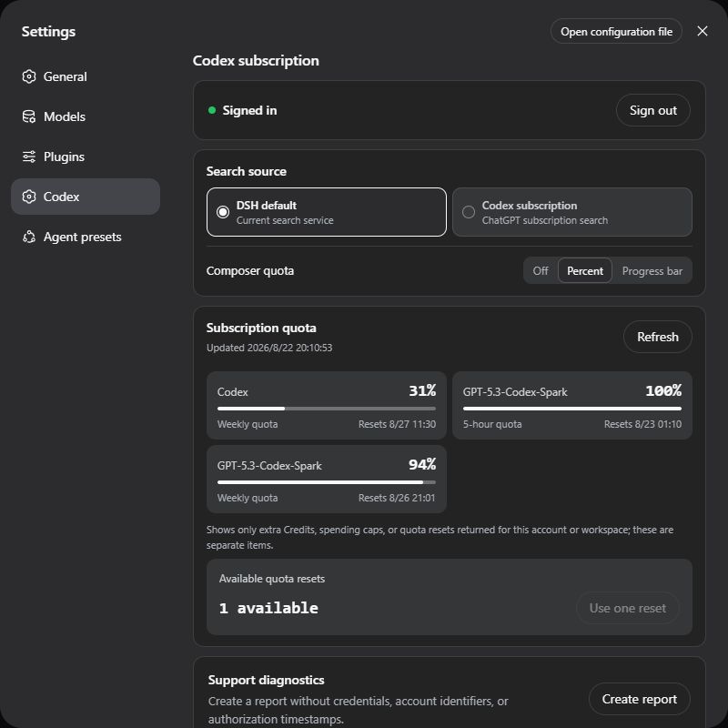This screenshot has width=728, height=728.
Task: Open the Plugins settings section
Action: coord(86,157)
